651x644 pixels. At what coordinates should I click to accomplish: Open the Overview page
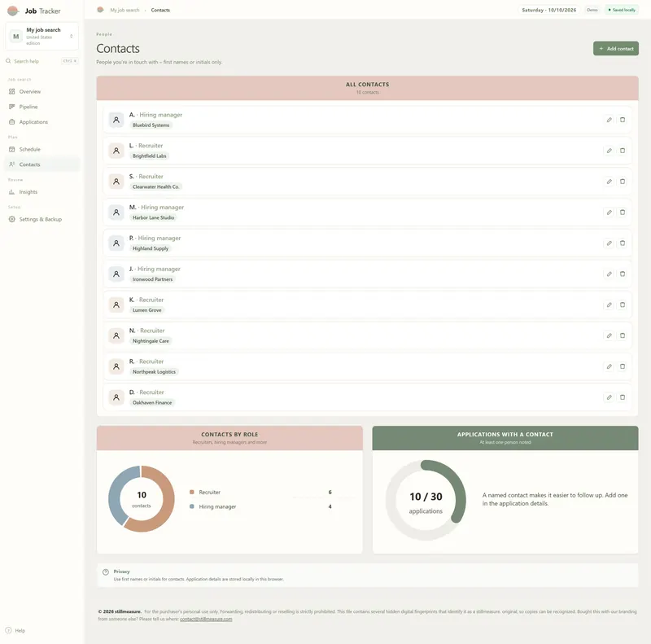pyautogui.click(x=42, y=91)
